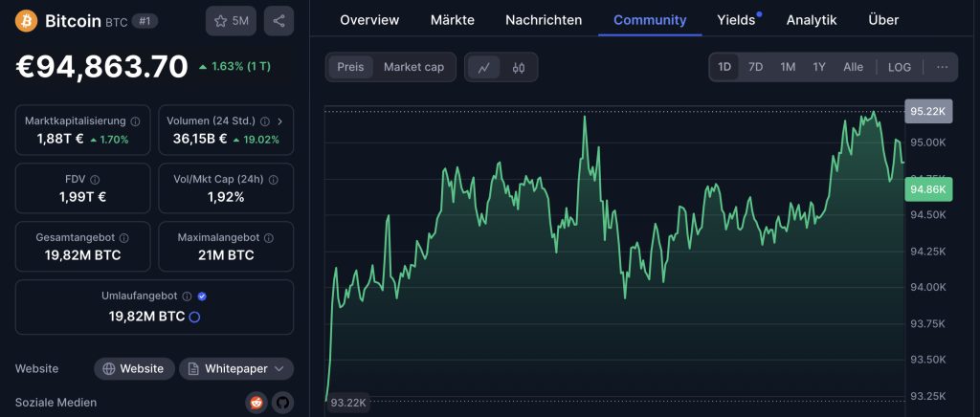Select the 1M time range
Image resolution: width=980 pixels, height=417 pixels.
tap(788, 67)
